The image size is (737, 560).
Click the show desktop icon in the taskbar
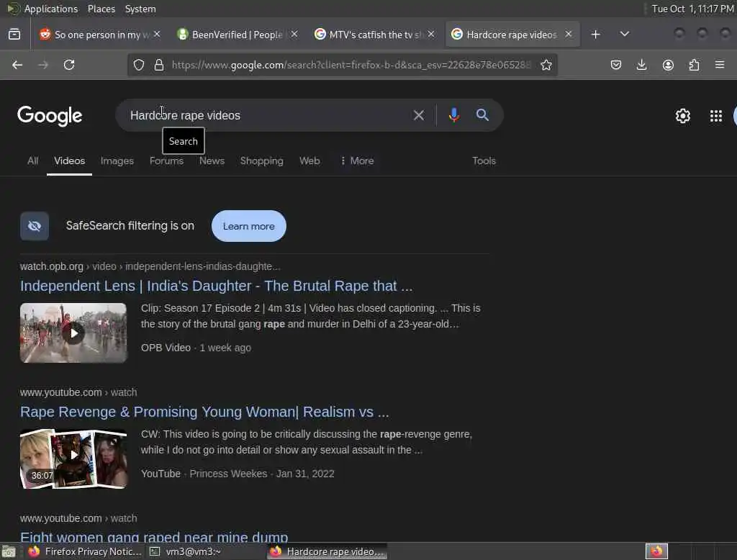pyautogui.click(x=9, y=551)
